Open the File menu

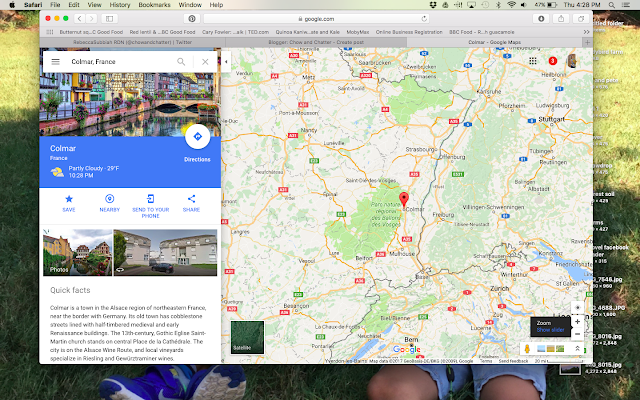(x=55, y=5)
